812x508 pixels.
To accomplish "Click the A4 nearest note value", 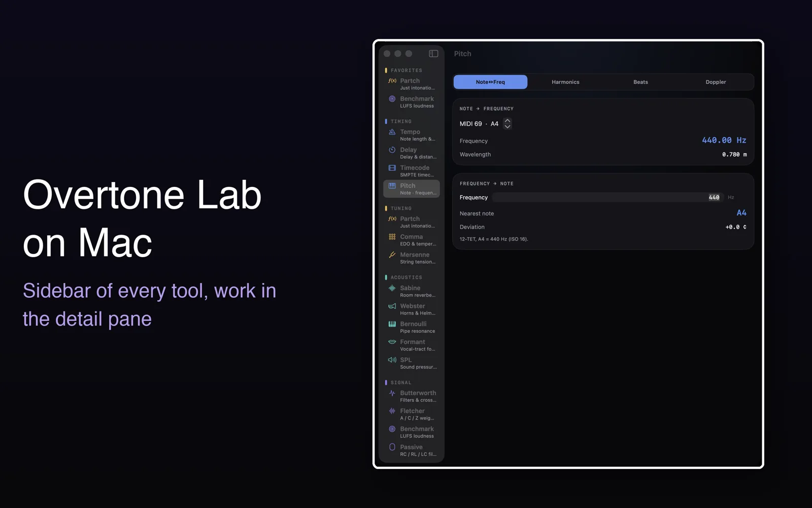I will pyautogui.click(x=741, y=213).
